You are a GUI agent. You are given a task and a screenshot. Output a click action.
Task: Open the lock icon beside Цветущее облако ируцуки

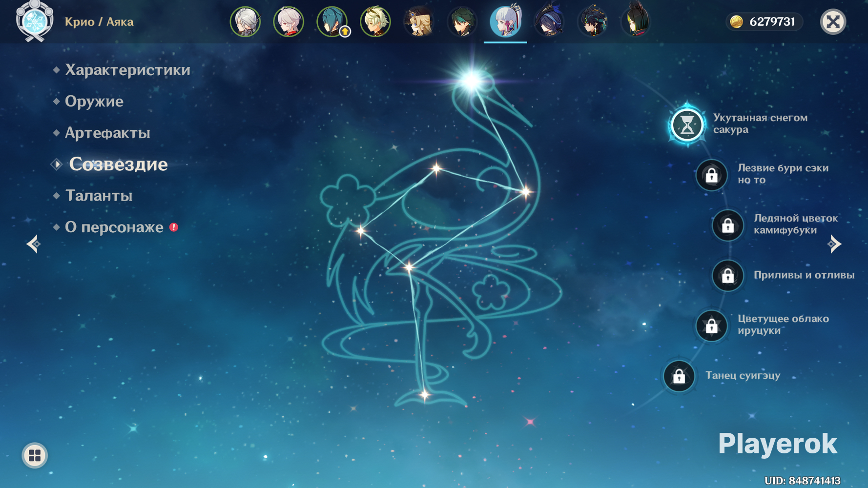711,325
